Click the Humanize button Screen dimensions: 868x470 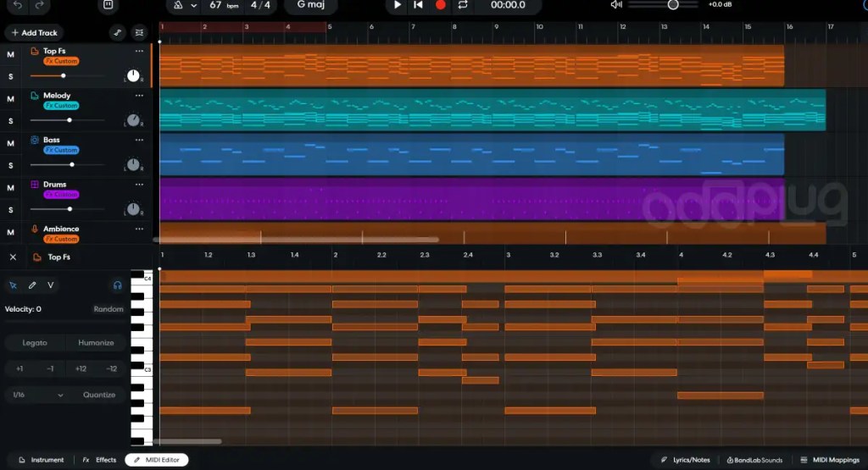coord(96,343)
